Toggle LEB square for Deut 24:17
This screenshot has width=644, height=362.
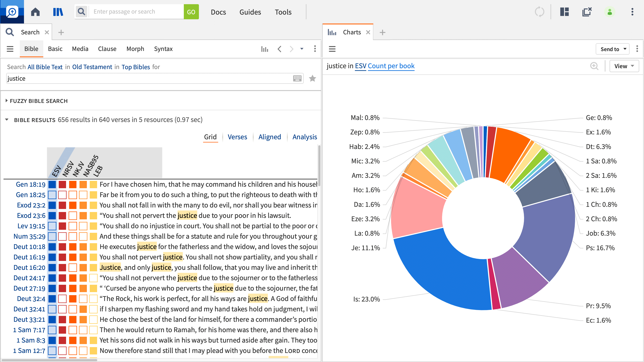pyautogui.click(x=93, y=278)
